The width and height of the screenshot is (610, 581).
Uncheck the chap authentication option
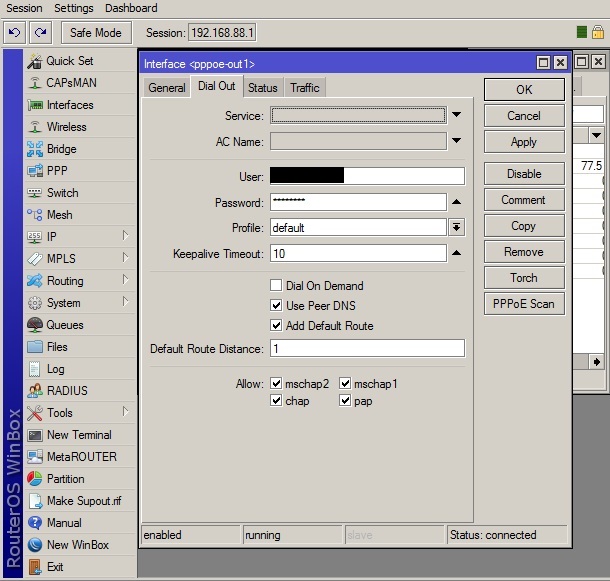point(276,400)
